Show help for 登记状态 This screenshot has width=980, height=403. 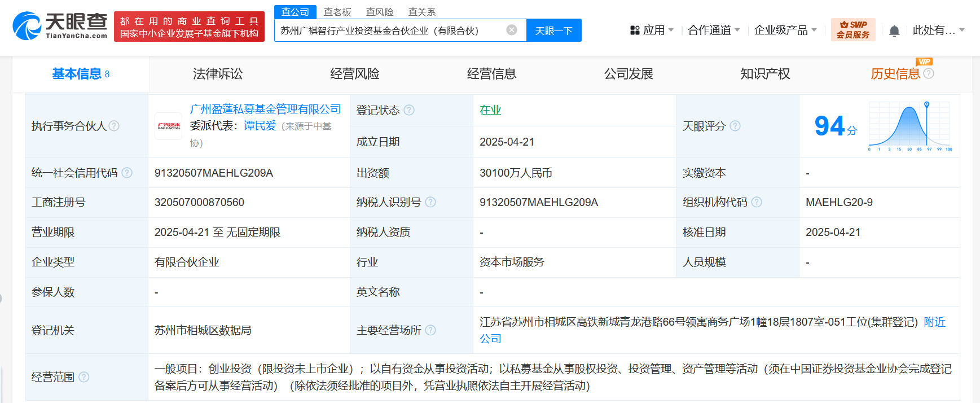[409, 110]
